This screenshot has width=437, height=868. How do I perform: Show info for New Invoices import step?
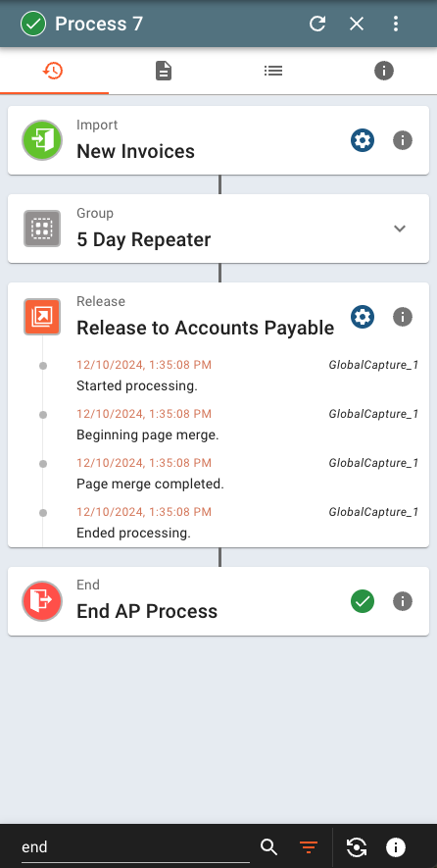pyautogui.click(x=403, y=140)
